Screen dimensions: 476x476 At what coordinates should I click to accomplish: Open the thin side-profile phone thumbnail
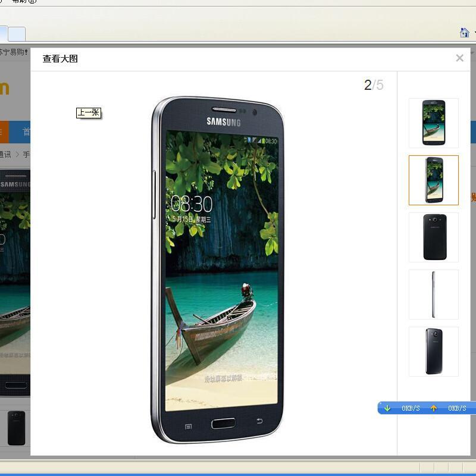[x=434, y=294]
